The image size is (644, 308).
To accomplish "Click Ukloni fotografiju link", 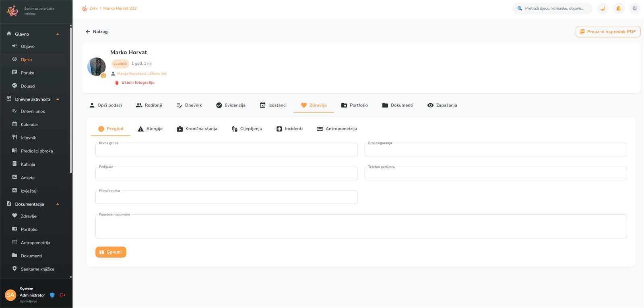I will pos(134,82).
